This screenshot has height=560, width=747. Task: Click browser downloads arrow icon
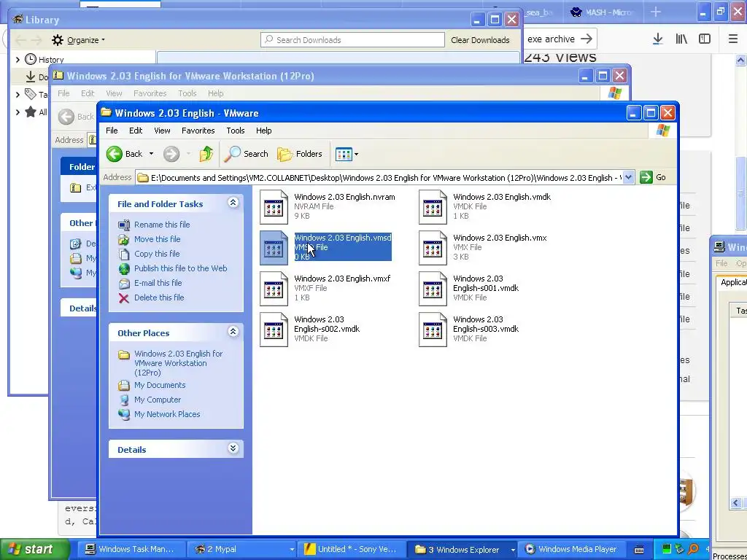(x=657, y=39)
